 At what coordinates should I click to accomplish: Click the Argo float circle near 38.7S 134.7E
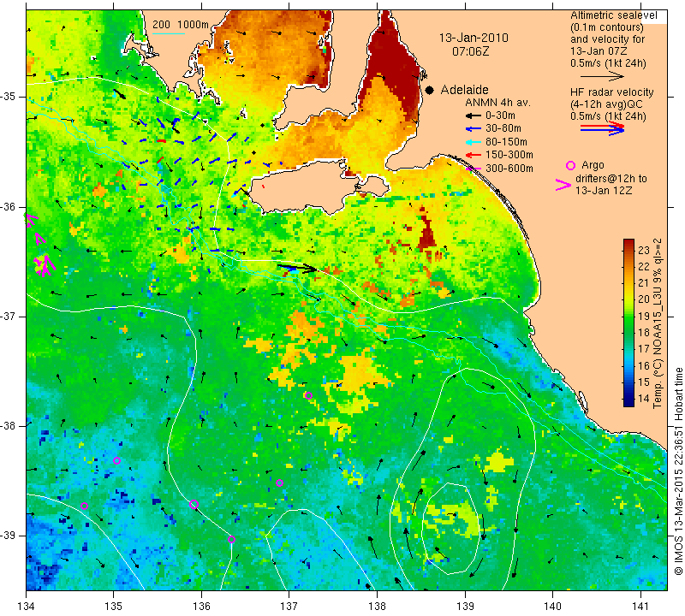pyautogui.click(x=84, y=506)
